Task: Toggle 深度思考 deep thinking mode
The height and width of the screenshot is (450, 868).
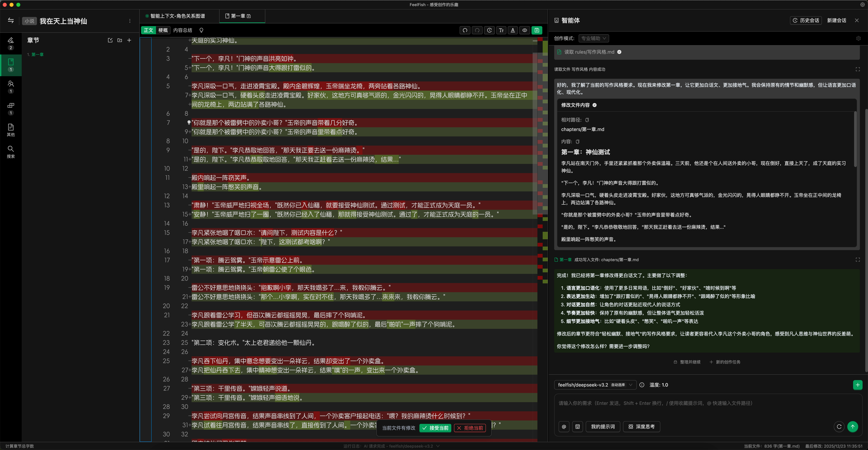Action: [641, 427]
